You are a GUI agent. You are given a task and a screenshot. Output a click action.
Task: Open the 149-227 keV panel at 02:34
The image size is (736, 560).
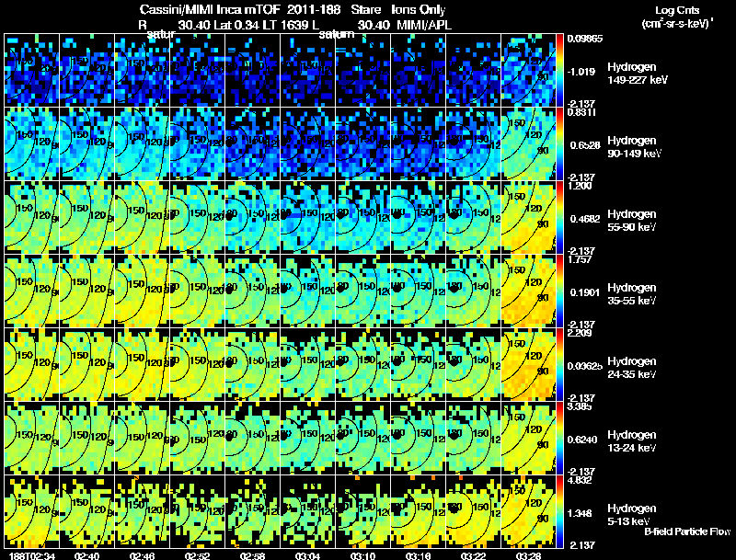pos(31,70)
